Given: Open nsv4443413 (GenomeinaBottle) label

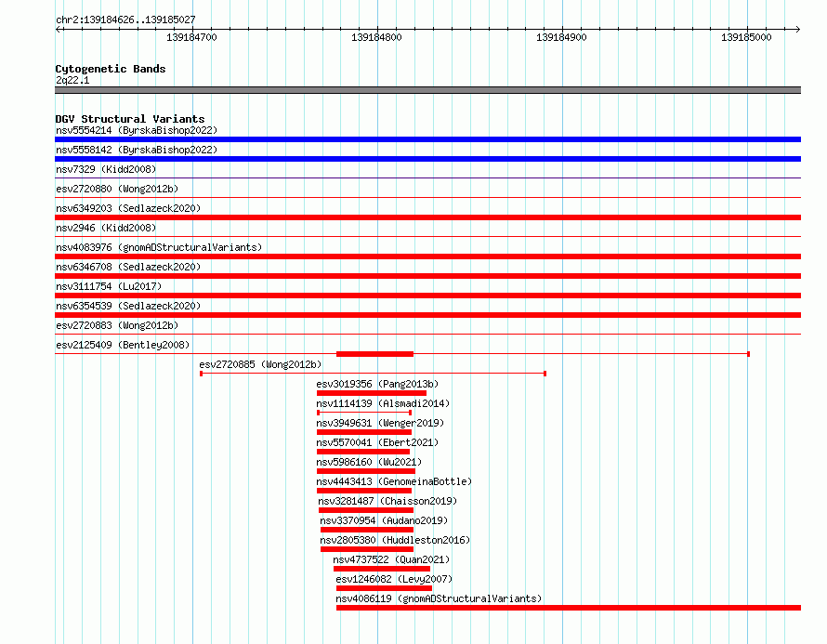Looking at the screenshot, I should (394, 481).
